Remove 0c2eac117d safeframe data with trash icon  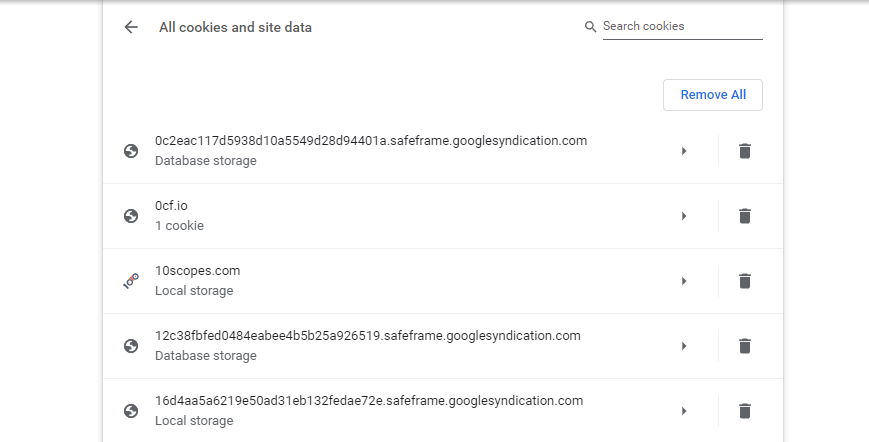pos(744,151)
